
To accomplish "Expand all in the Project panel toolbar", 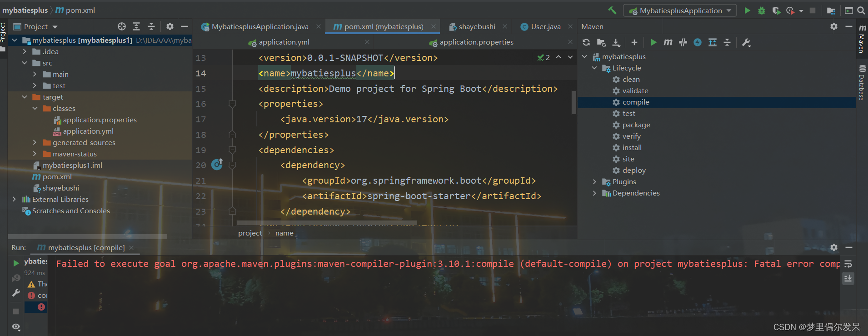I will [136, 26].
